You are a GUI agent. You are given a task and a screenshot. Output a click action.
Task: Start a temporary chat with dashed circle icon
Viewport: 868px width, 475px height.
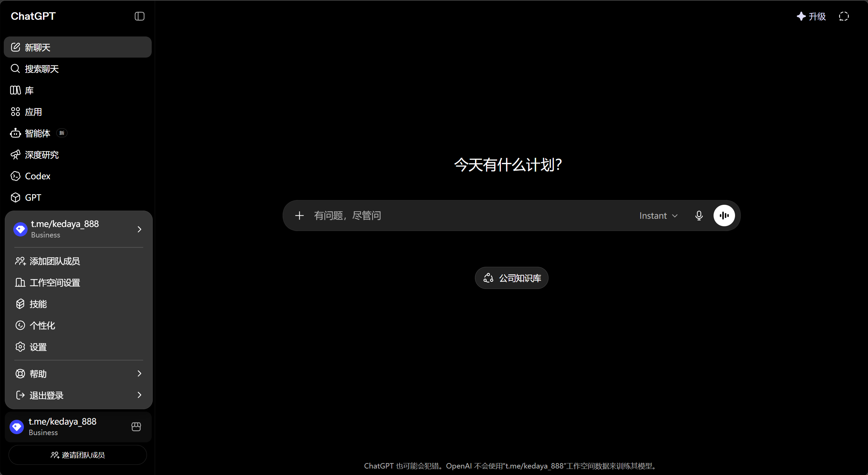click(844, 16)
